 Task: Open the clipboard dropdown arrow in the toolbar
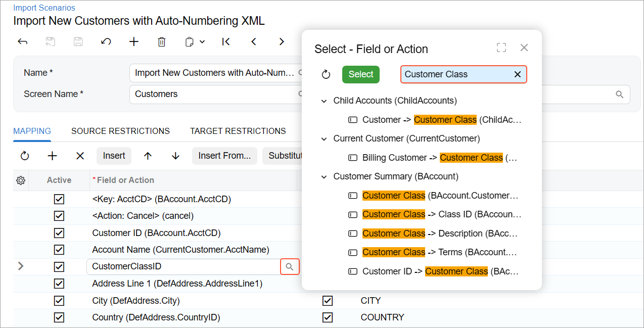pos(202,42)
